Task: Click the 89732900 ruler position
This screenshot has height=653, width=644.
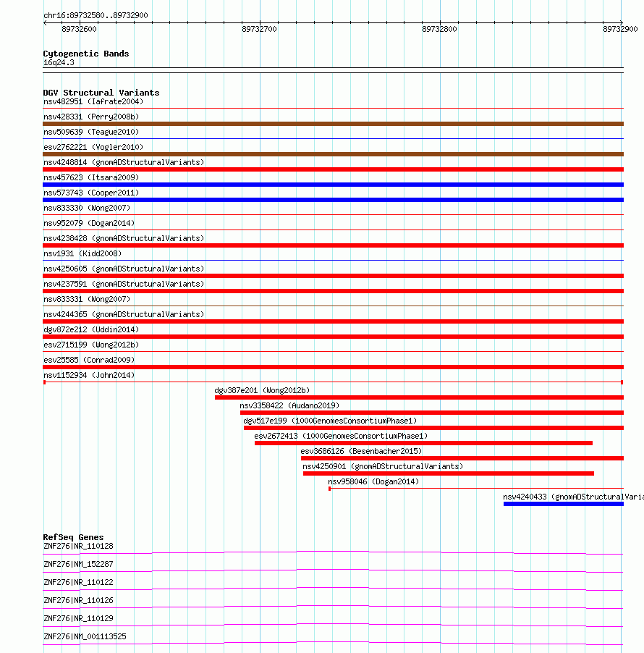Action: point(620,29)
